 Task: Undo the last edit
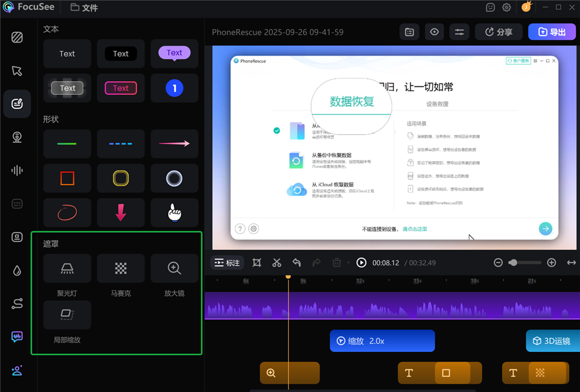click(x=297, y=263)
